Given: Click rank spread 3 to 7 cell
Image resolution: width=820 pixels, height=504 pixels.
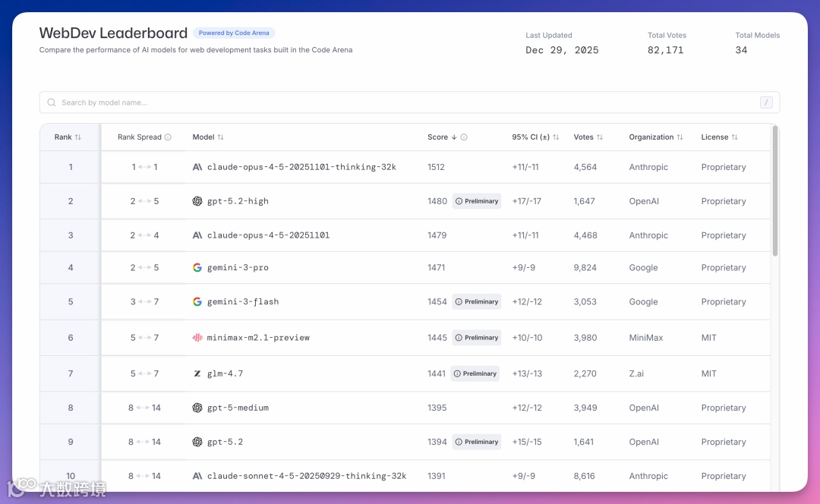Looking at the screenshot, I should coord(144,301).
